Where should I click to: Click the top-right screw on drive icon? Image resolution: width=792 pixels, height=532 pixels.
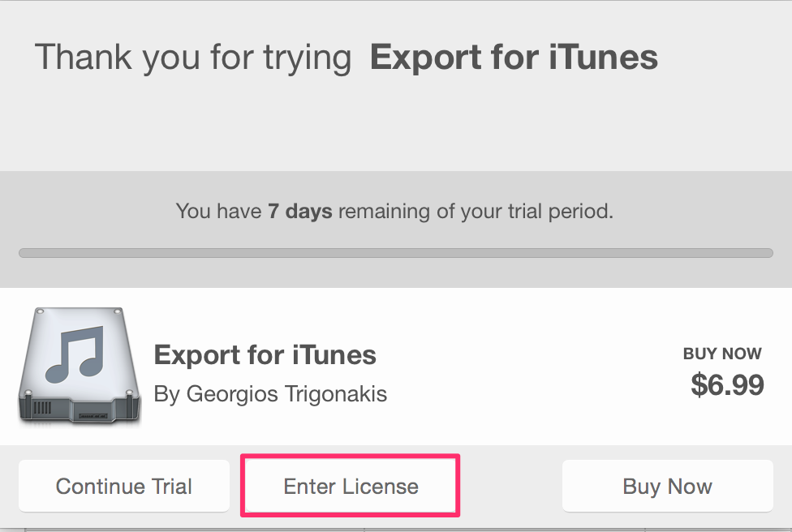click(118, 311)
